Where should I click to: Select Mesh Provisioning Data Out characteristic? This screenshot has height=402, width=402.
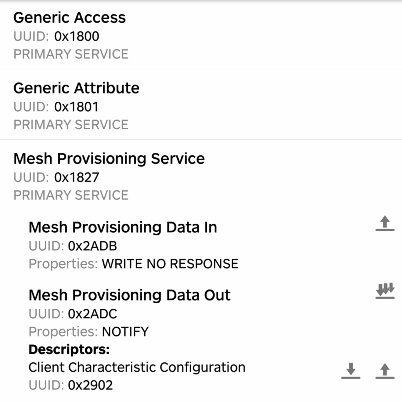(130, 295)
